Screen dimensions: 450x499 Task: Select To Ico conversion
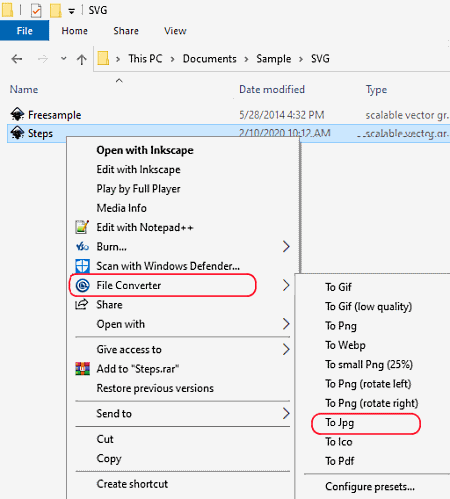[x=339, y=442]
